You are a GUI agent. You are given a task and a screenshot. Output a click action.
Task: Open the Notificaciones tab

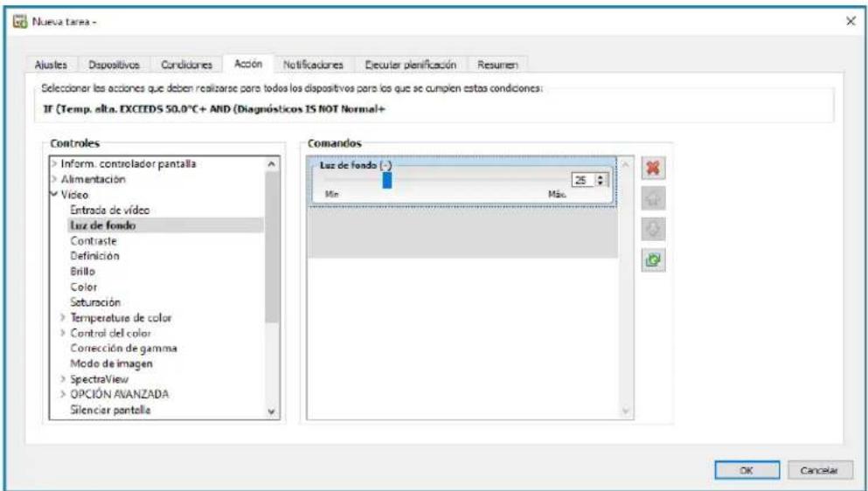click(x=313, y=65)
